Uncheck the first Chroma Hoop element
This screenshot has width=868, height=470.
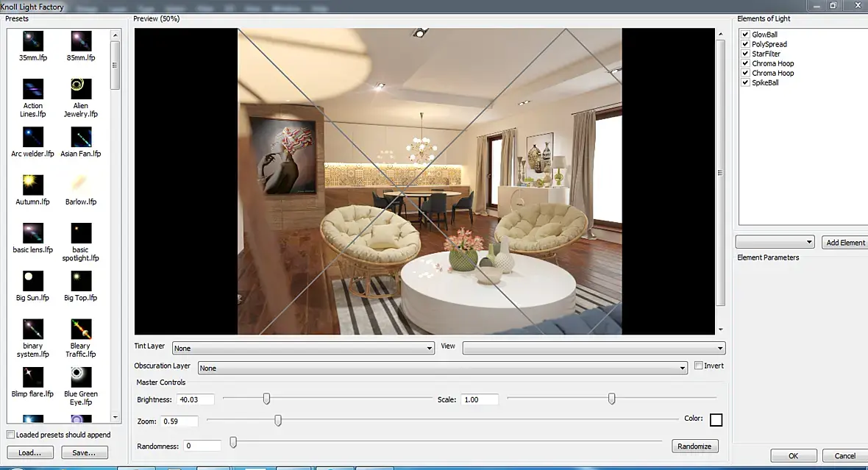click(x=745, y=63)
